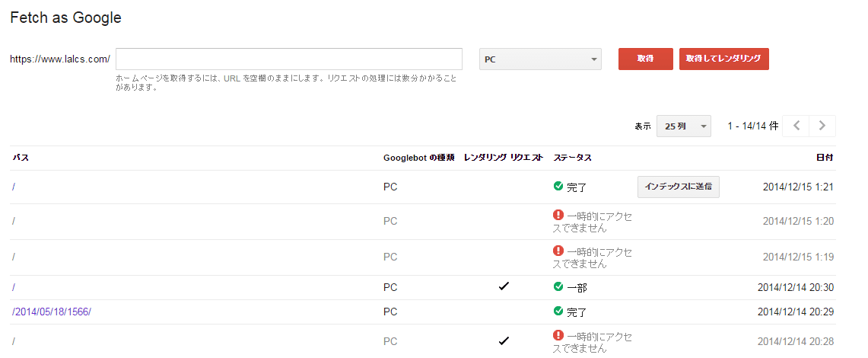868x358 pixels.
Task: Open the PC Googlebot type dropdown
Action: [540, 59]
